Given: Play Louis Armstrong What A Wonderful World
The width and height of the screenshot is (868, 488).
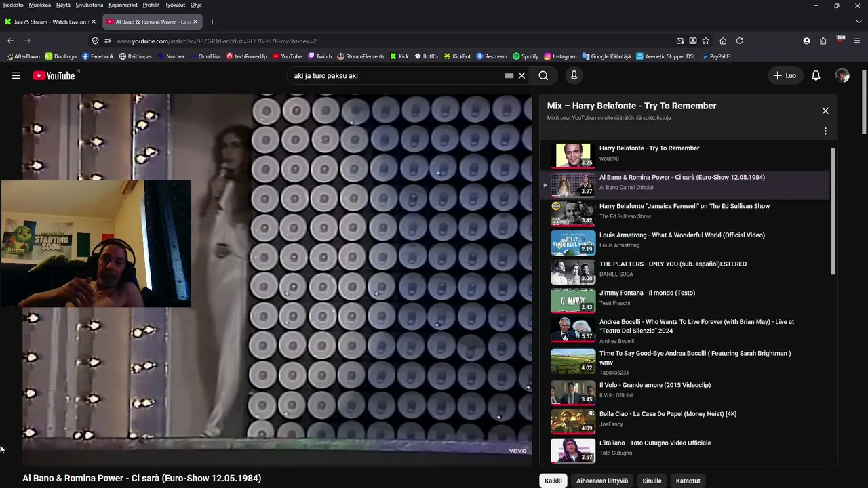Looking at the screenshot, I should pyautogui.click(x=685, y=242).
